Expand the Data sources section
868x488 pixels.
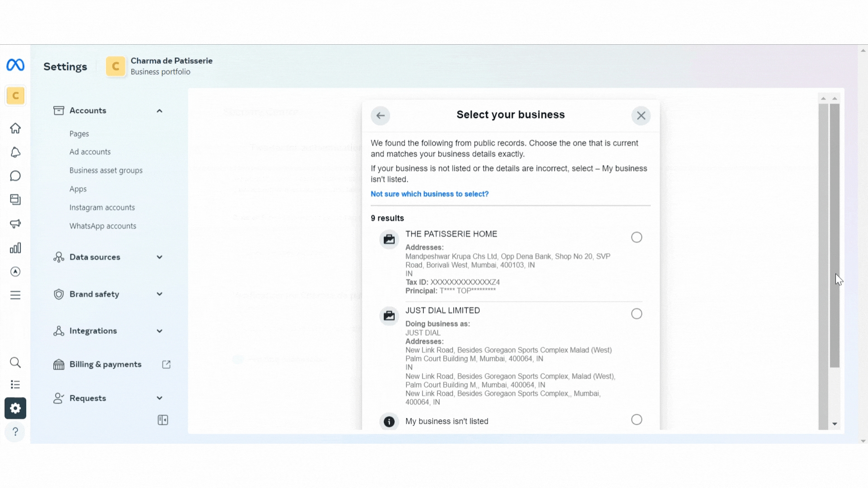pyautogui.click(x=159, y=257)
